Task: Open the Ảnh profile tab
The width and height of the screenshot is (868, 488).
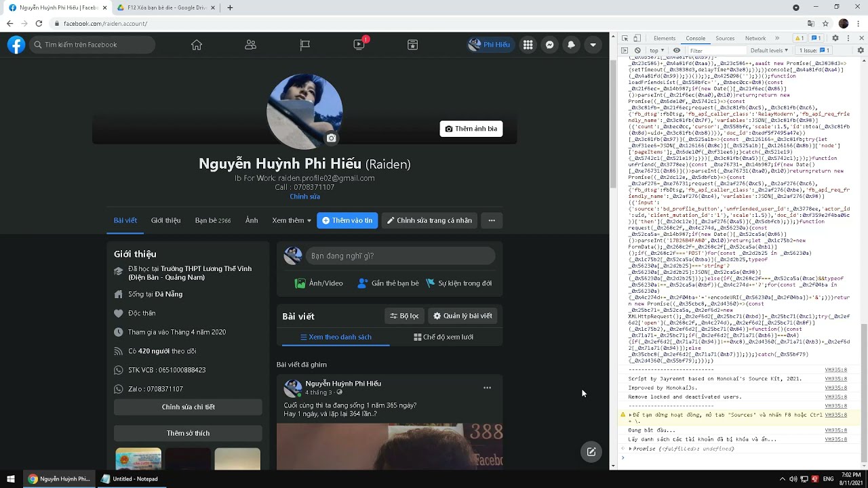Action: [252, 220]
